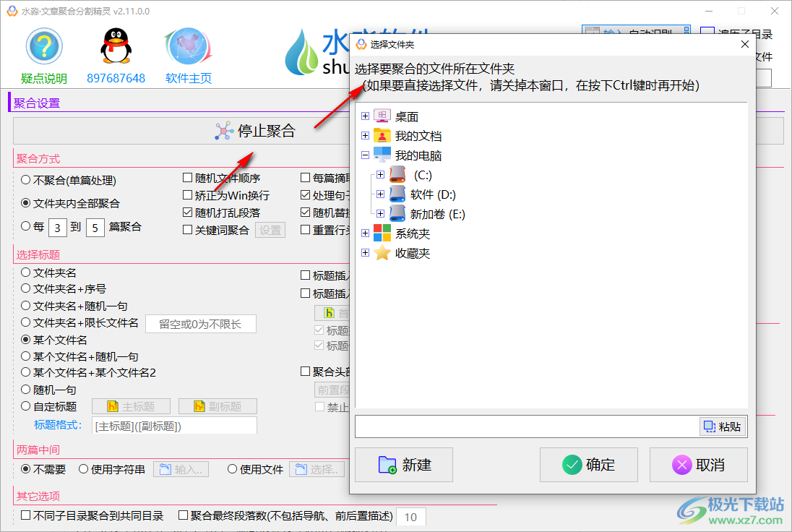The image size is (792, 532).
Task: Select 某个文件名+某个文件名2 radio option
Action: click(x=88, y=373)
